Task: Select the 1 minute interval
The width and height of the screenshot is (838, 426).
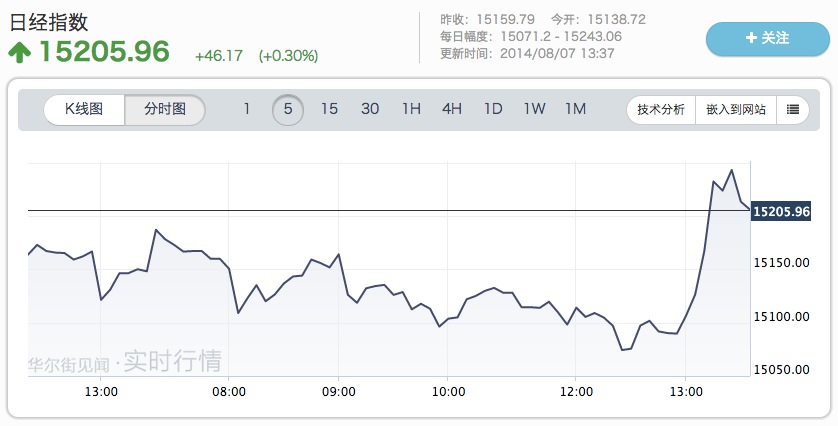Action: pyautogui.click(x=247, y=110)
